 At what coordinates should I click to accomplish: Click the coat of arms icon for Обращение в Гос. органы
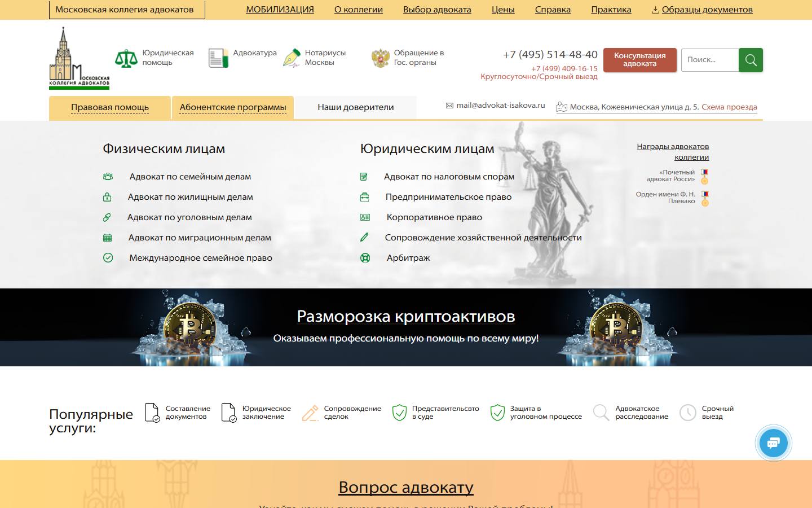(x=381, y=58)
